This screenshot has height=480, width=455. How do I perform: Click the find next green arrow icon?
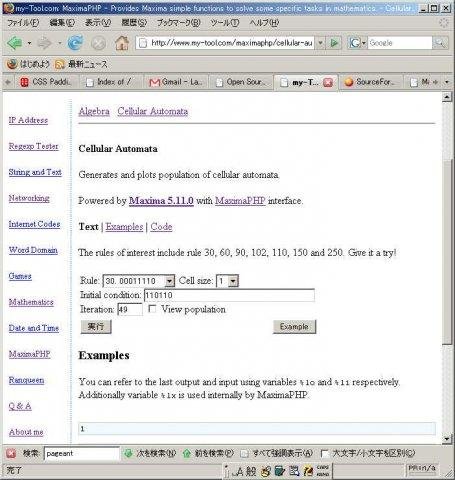coord(128,453)
